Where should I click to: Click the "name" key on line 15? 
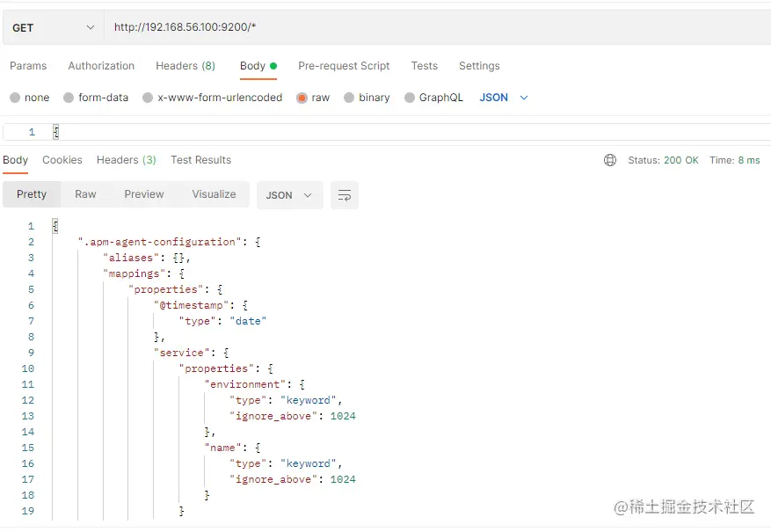pyautogui.click(x=222, y=448)
